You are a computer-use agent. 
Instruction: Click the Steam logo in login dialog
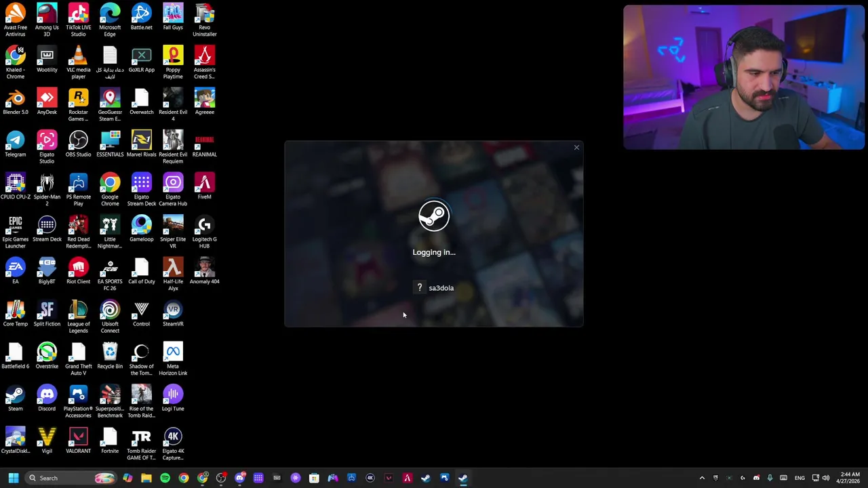pyautogui.click(x=434, y=217)
